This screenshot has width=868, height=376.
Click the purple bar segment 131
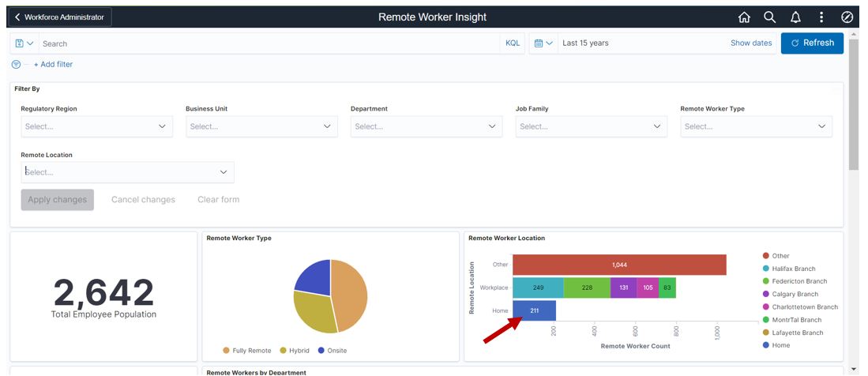click(x=623, y=288)
